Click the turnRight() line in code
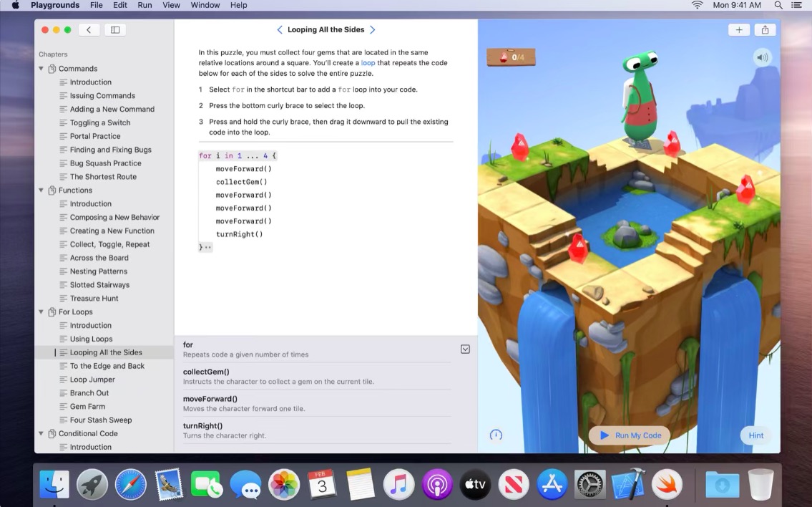The image size is (812, 507). (x=239, y=234)
